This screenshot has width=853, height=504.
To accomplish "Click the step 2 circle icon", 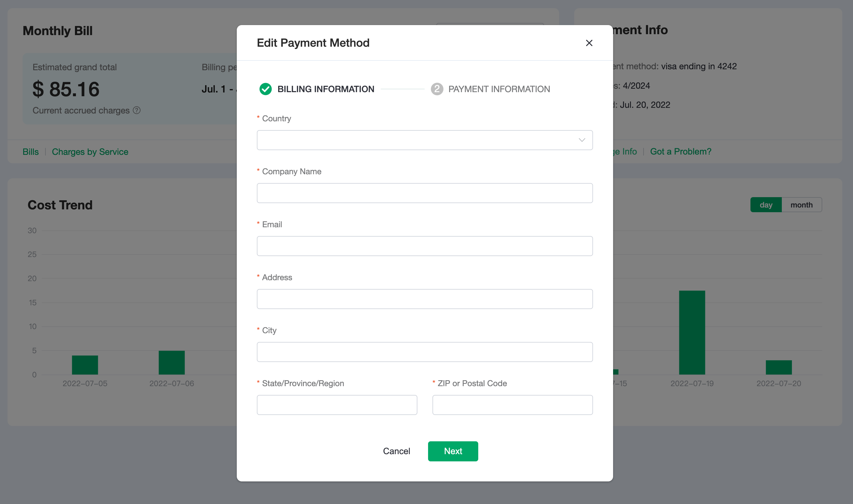I will tap(437, 89).
